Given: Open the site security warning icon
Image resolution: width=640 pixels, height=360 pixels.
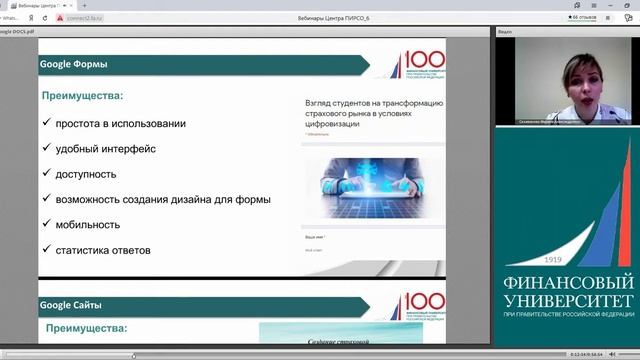Looking at the screenshot, I should pyautogui.click(x=60, y=18).
